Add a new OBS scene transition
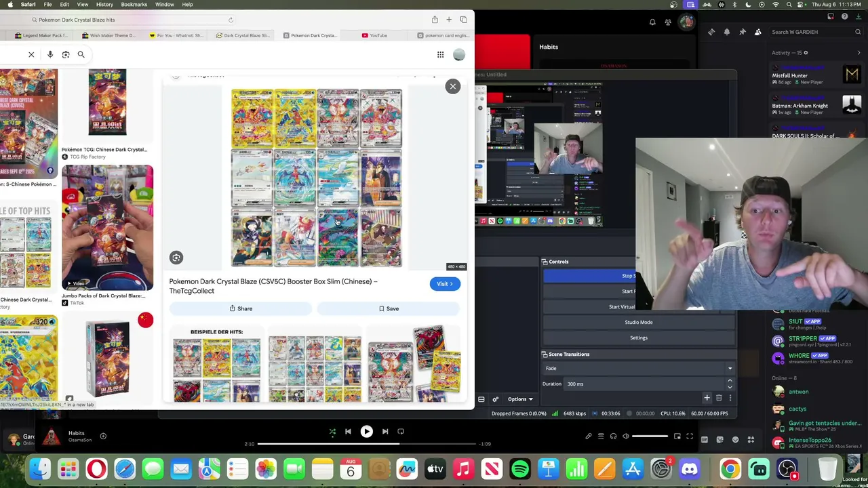Screen dimensions: 868x488 coord(707,399)
